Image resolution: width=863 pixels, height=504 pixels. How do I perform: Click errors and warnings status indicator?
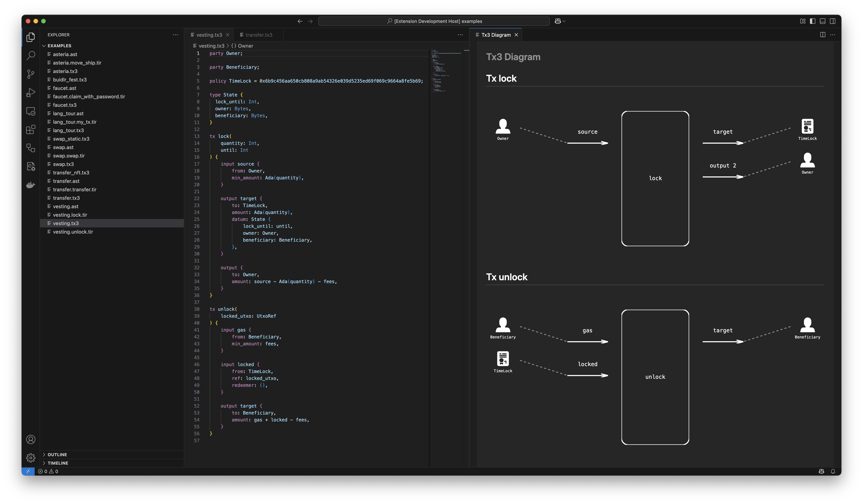(48, 472)
